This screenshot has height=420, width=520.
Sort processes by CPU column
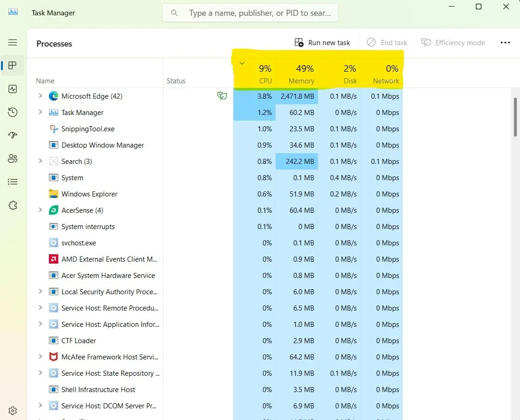254,73
